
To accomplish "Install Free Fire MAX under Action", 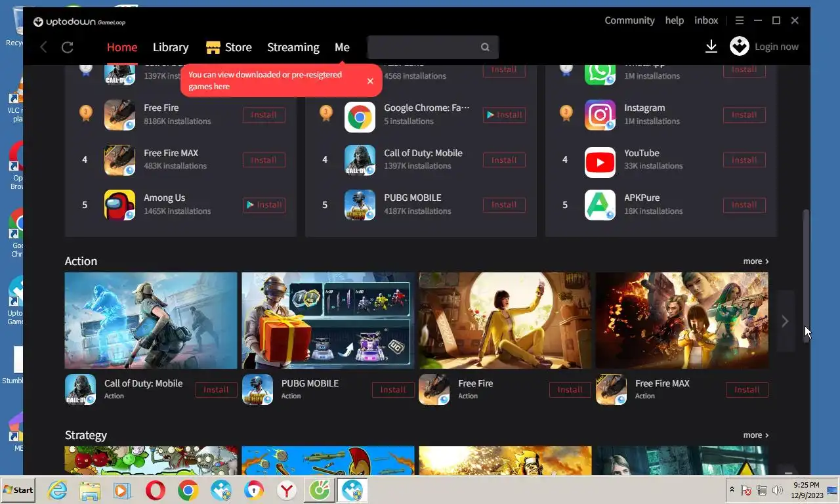I will (x=747, y=390).
